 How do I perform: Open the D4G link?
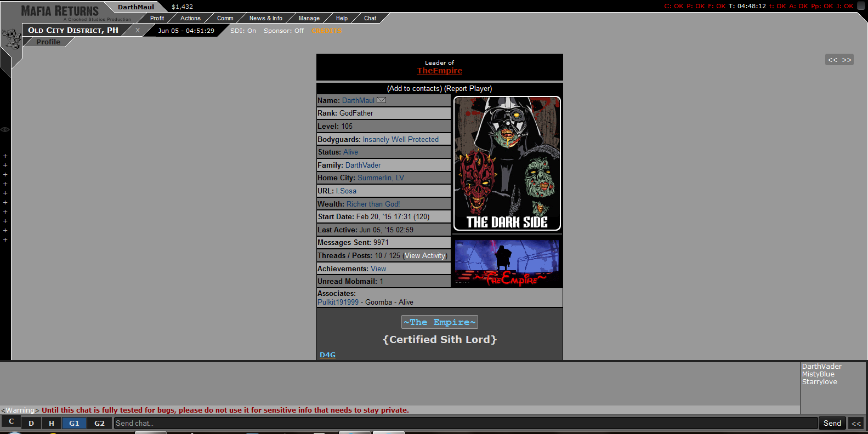pyautogui.click(x=327, y=355)
